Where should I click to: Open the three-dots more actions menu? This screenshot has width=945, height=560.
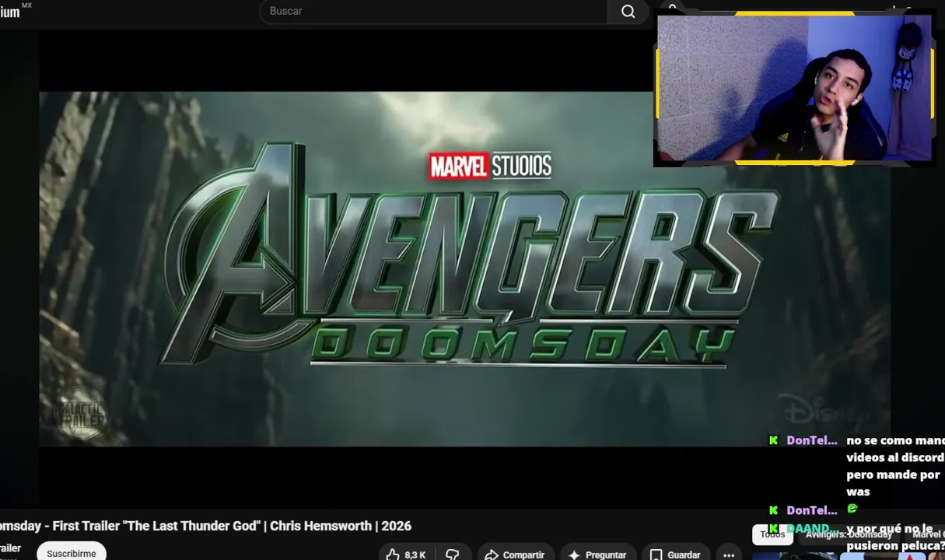point(729,555)
